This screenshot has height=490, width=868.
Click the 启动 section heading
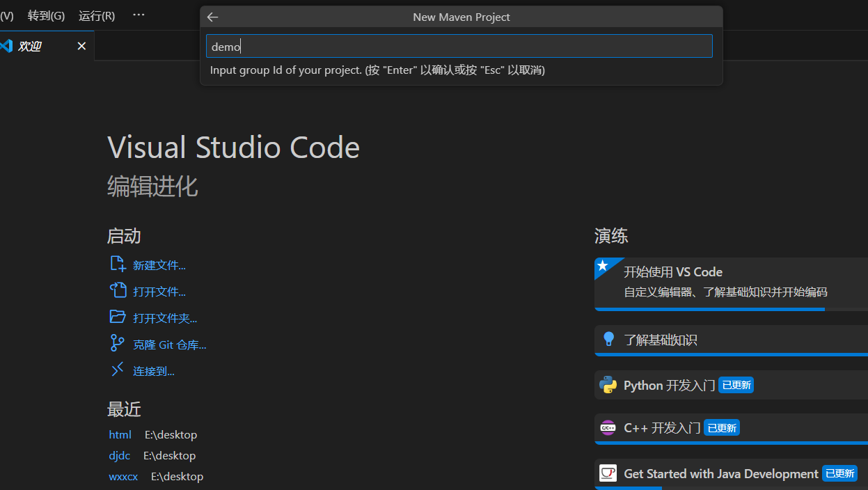[124, 236]
